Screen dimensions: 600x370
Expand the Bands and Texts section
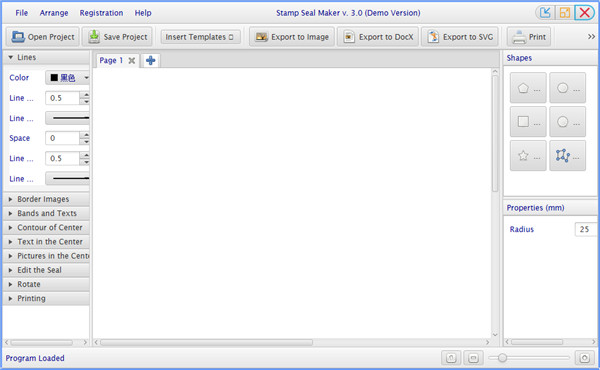click(x=46, y=213)
